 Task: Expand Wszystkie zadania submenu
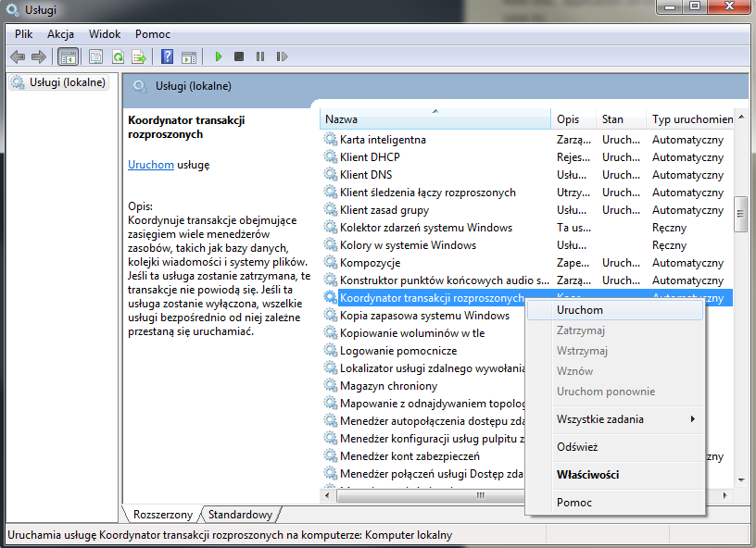pyautogui.click(x=615, y=419)
